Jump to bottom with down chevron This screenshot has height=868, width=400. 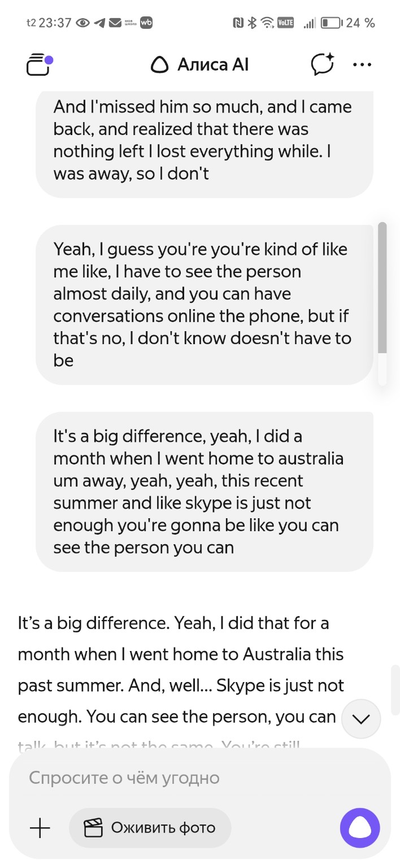click(x=360, y=719)
